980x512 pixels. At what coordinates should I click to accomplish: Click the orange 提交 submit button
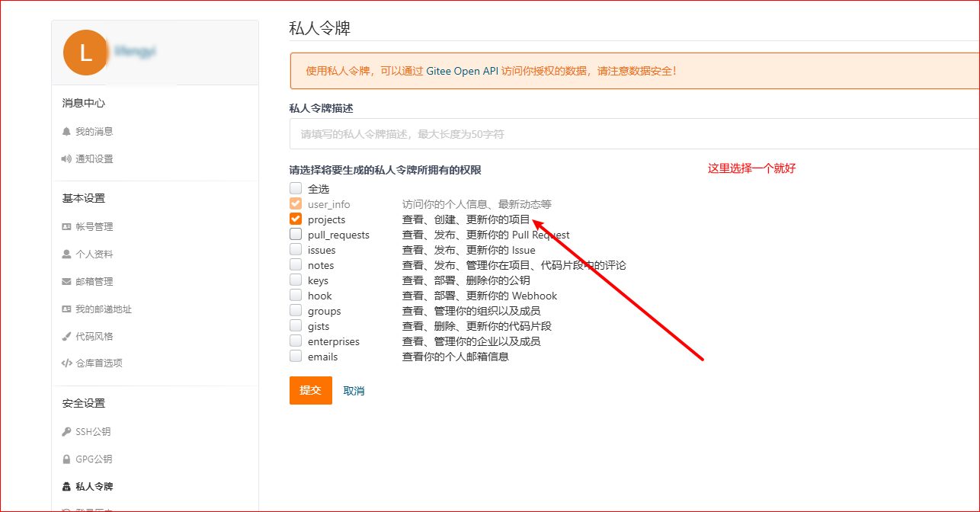click(x=311, y=390)
